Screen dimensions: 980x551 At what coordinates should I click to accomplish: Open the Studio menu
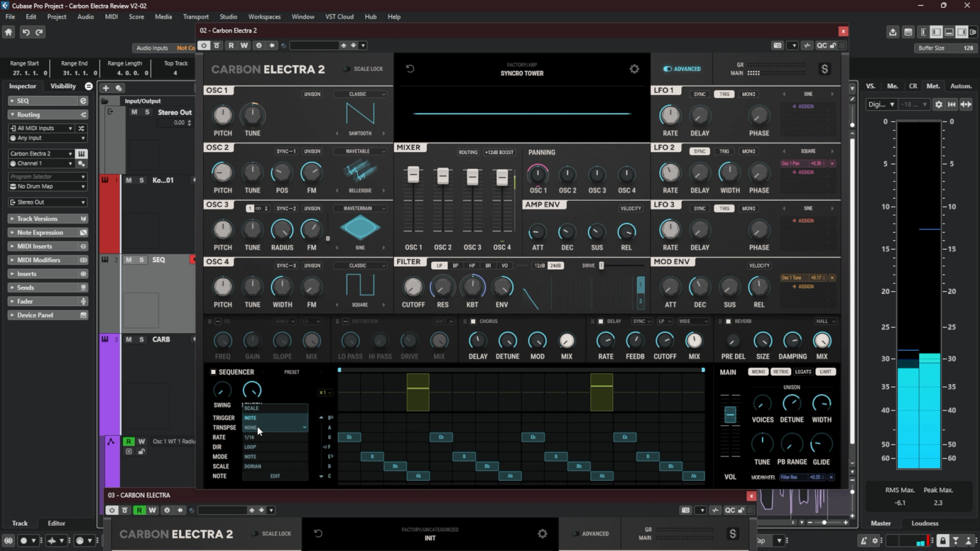[228, 17]
